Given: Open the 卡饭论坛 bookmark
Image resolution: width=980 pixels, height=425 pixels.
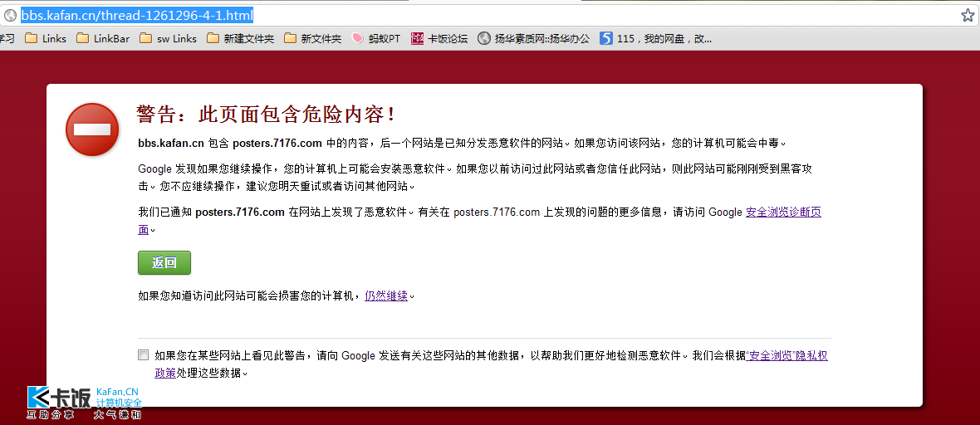Looking at the screenshot, I should pos(439,39).
